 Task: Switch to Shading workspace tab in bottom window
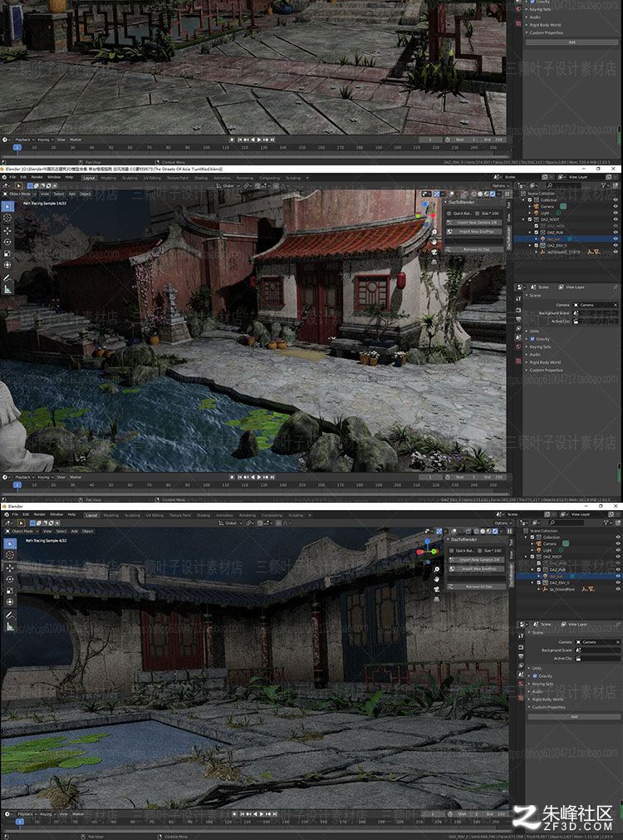204,515
